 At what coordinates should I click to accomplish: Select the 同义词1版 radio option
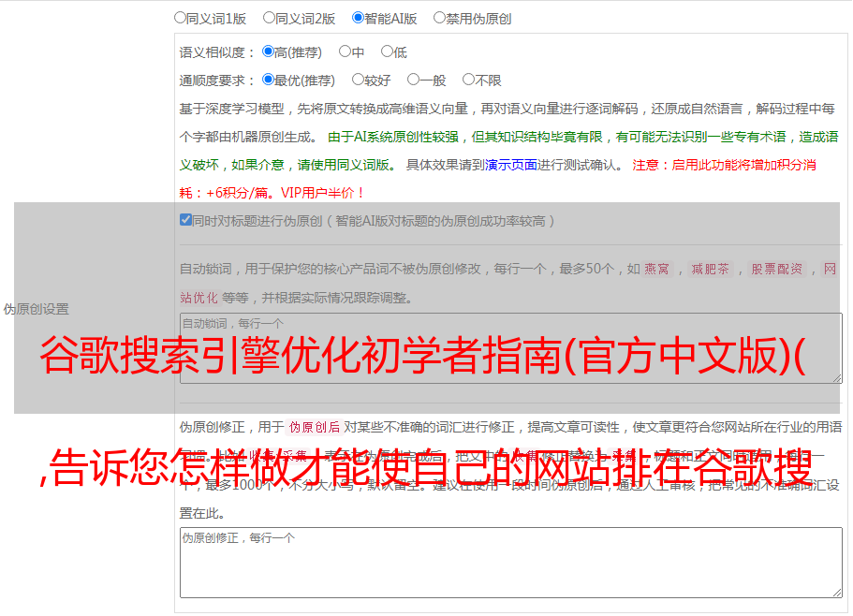click(180, 18)
